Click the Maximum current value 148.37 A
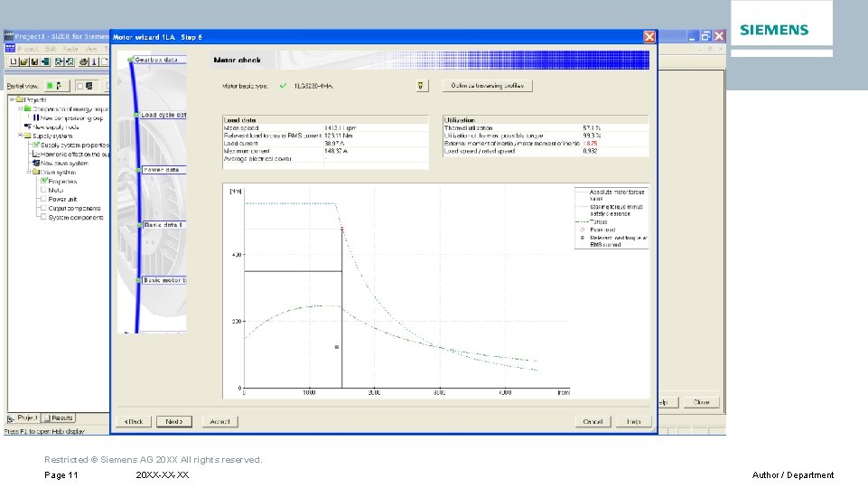Viewport: 868px width, 488px height. 335,151
